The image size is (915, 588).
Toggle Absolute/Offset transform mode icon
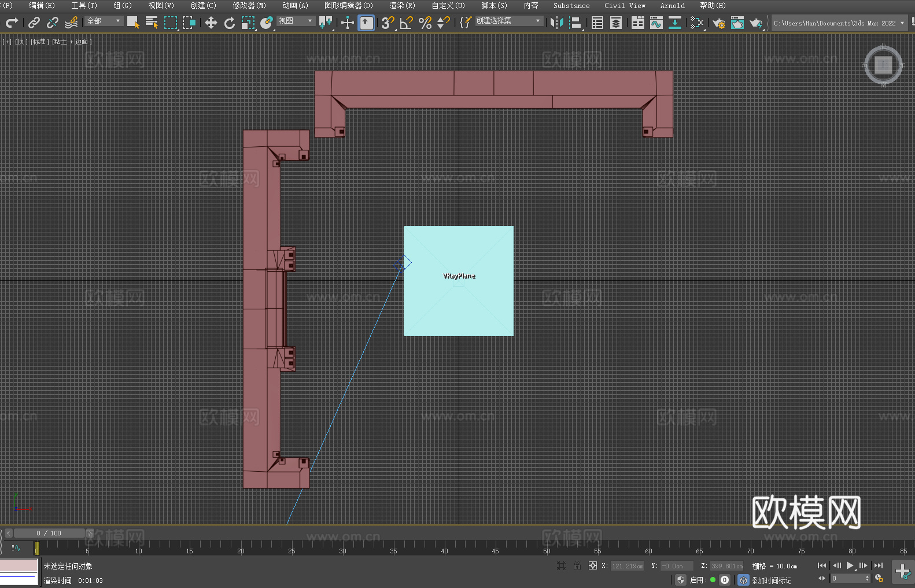(x=592, y=565)
